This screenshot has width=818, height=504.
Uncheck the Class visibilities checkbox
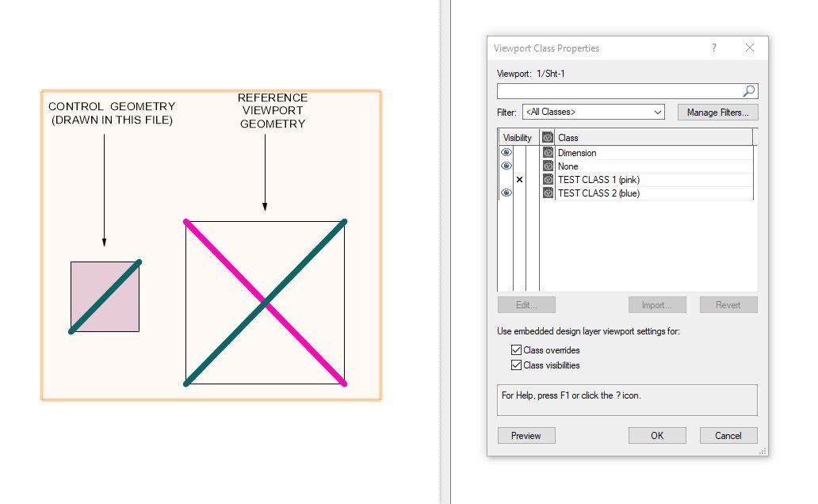click(x=517, y=365)
